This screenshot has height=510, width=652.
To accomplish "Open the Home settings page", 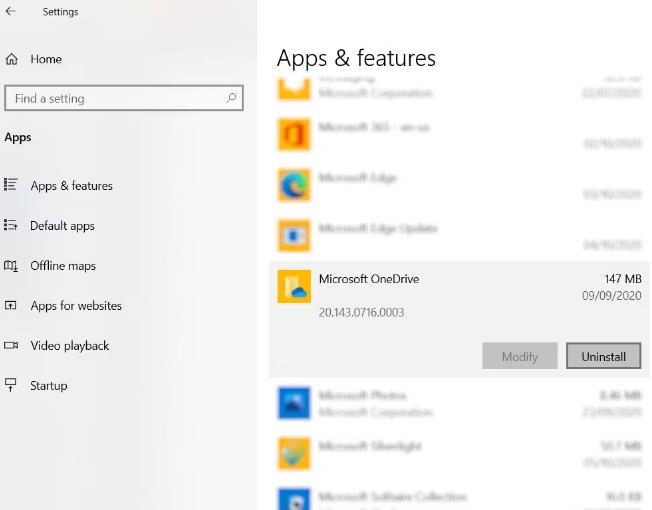I will point(46,59).
